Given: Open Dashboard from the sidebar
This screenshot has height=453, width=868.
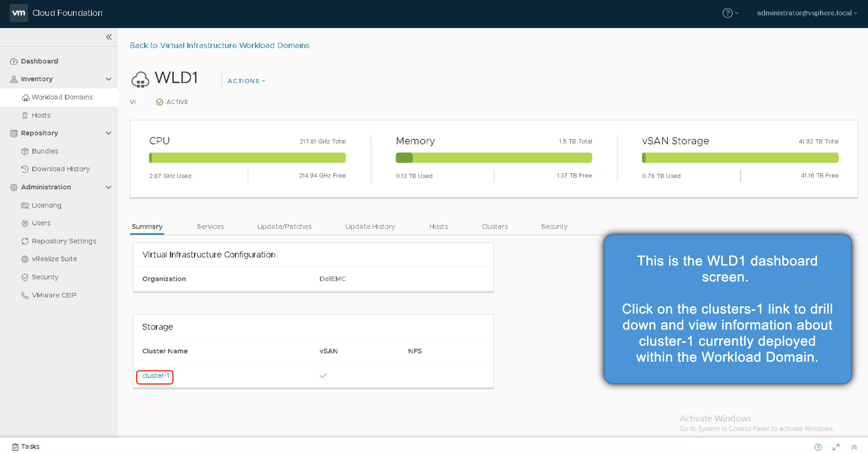Looking at the screenshot, I should click(39, 61).
